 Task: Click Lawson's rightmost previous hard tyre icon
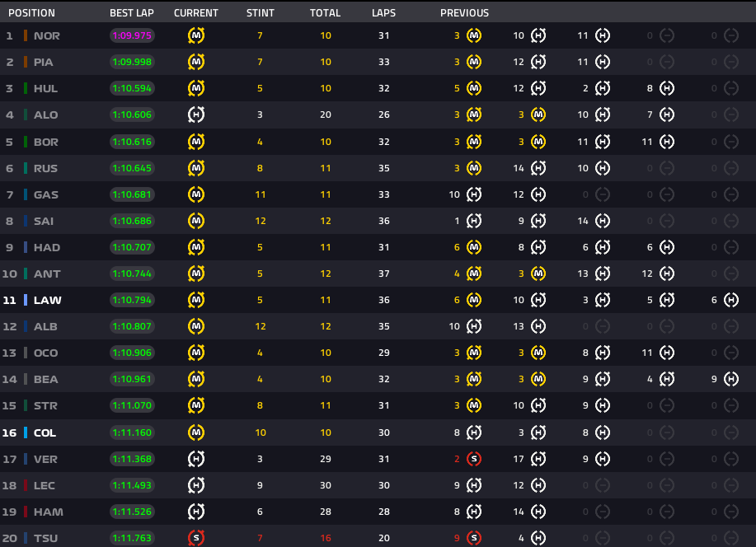coord(731,301)
